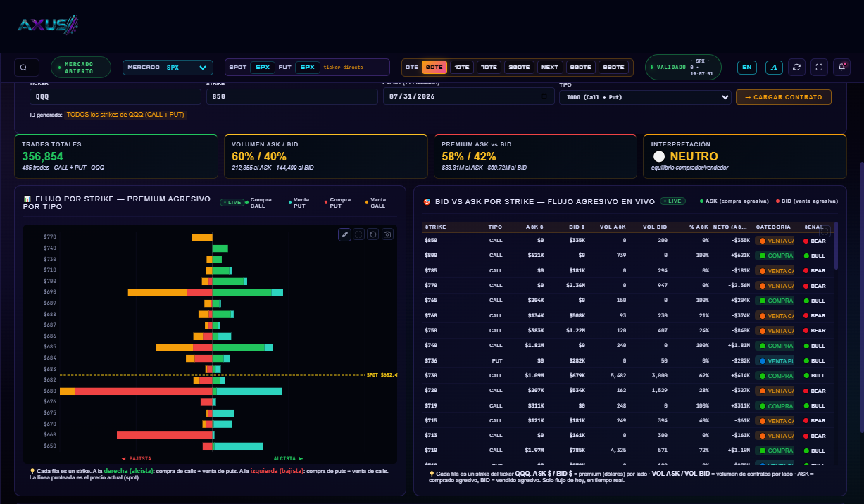Open the TIPO dropdown TODO (Call + Put)
This screenshot has width=864, height=504.
coord(645,97)
